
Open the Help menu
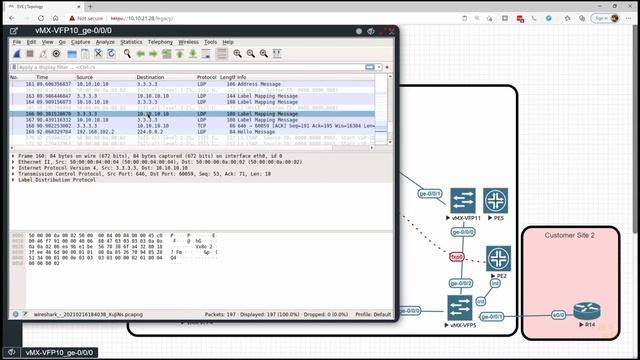[228, 42]
